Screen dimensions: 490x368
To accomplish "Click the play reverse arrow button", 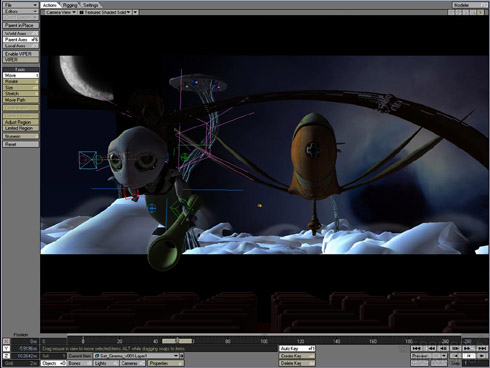I will (x=456, y=356).
